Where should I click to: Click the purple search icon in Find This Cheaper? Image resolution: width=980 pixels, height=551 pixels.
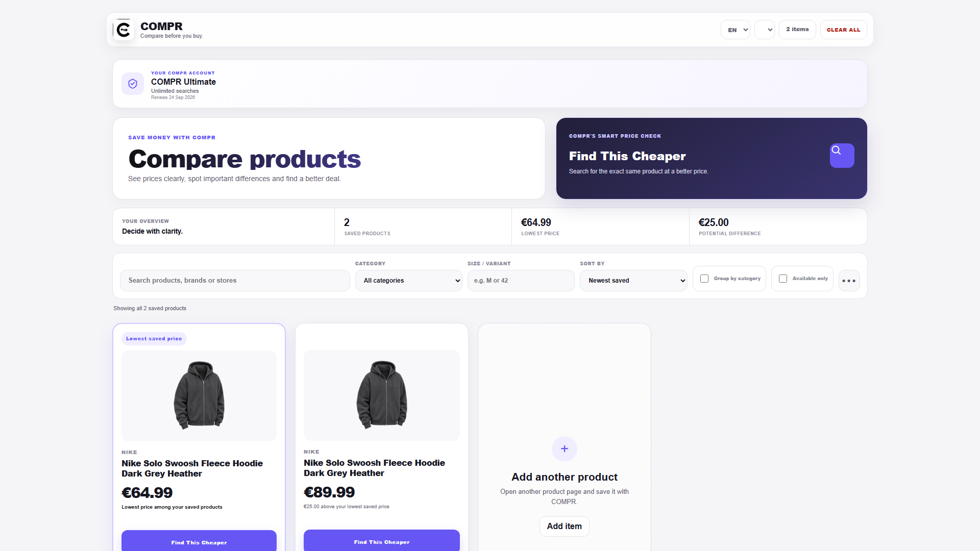[842, 156]
